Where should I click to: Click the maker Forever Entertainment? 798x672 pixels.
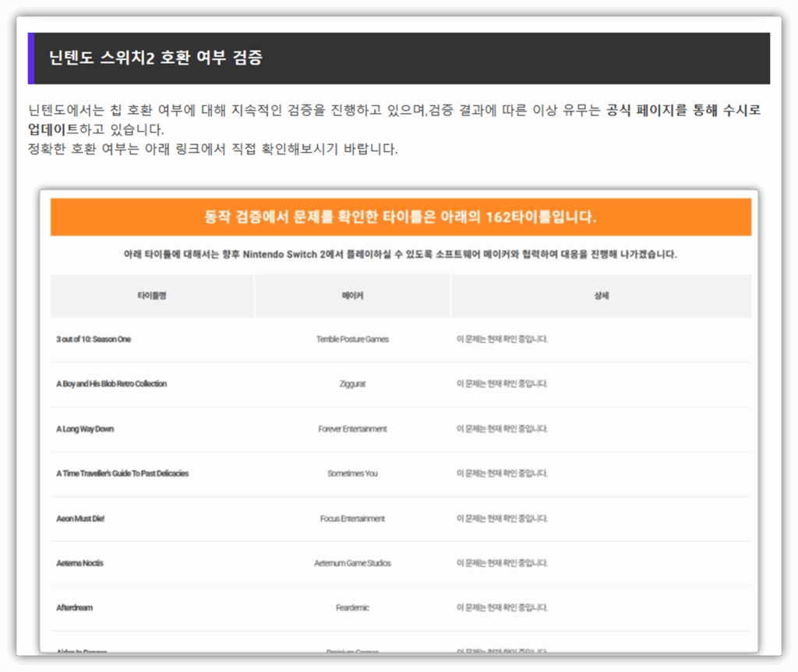(352, 429)
